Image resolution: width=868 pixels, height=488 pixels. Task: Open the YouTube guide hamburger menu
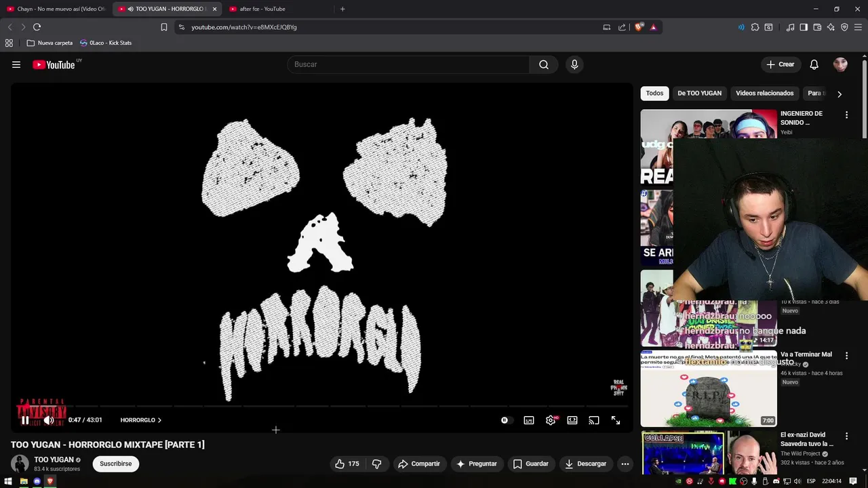point(16,64)
